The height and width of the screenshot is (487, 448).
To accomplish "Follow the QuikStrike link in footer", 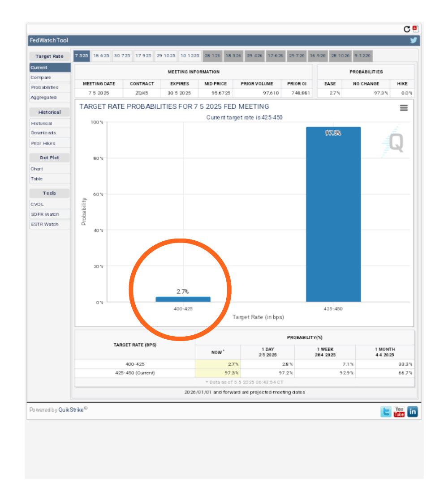I will [71, 410].
